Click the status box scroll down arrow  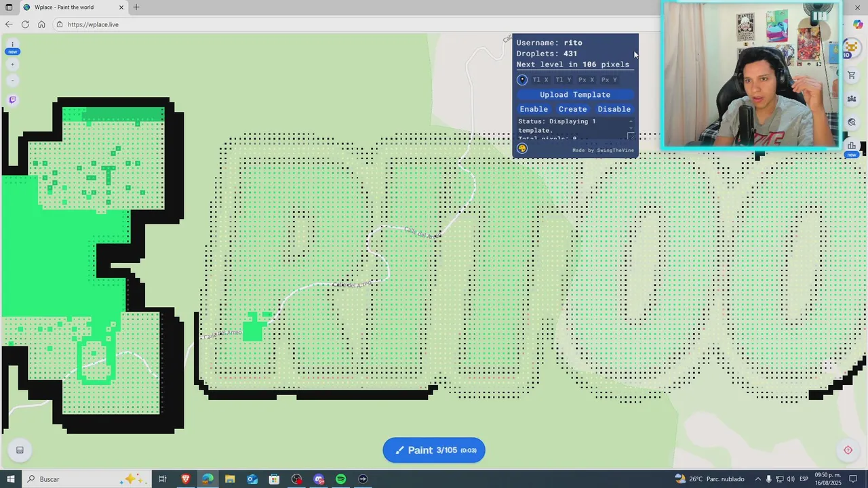pos(631,128)
